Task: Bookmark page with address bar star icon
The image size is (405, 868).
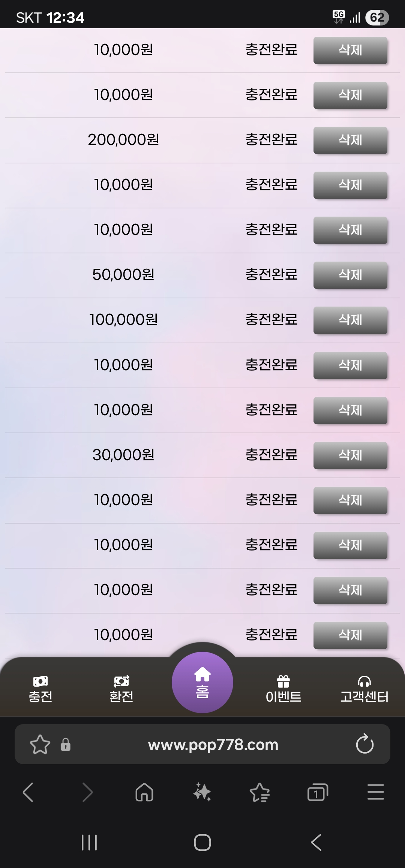Action: pos(40,744)
